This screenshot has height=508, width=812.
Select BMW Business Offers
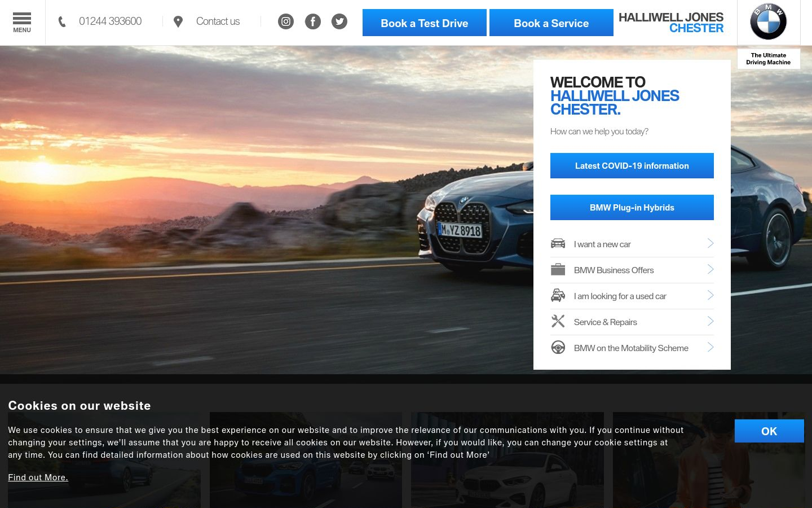coord(632,270)
